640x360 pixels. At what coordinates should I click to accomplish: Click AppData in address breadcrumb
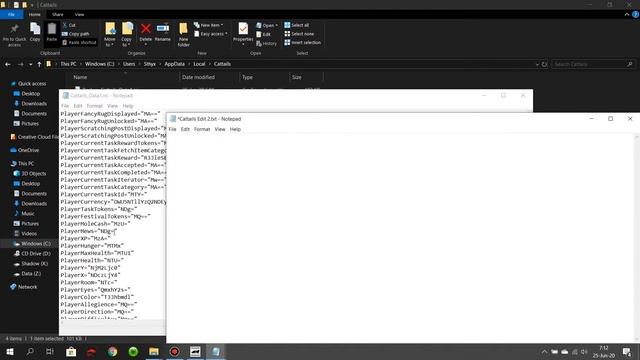(174, 64)
